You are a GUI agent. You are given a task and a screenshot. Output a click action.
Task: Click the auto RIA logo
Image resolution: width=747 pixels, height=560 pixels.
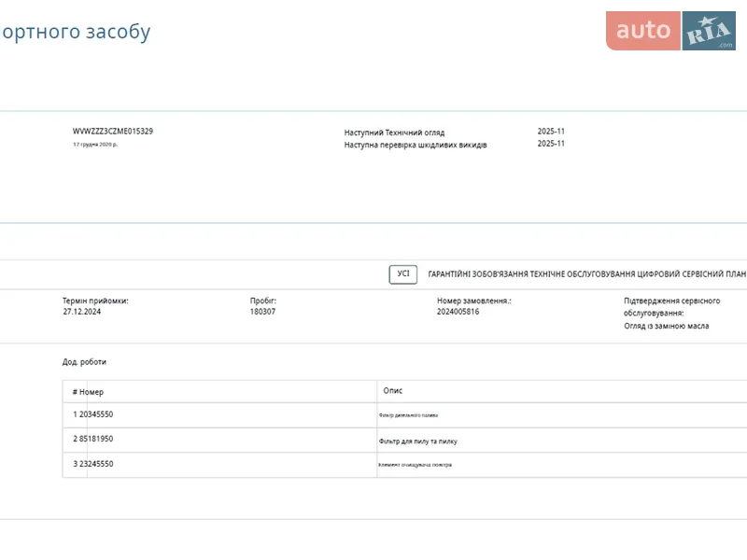click(670, 31)
